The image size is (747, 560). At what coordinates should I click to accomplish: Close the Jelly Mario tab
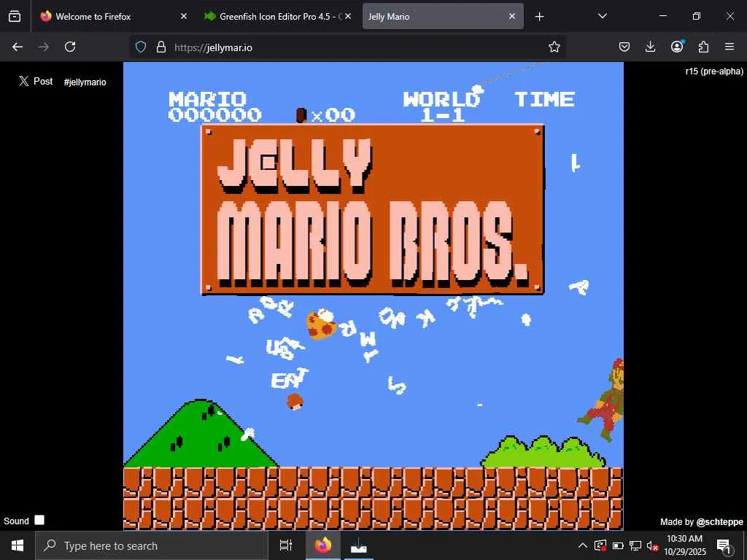pos(512,16)
